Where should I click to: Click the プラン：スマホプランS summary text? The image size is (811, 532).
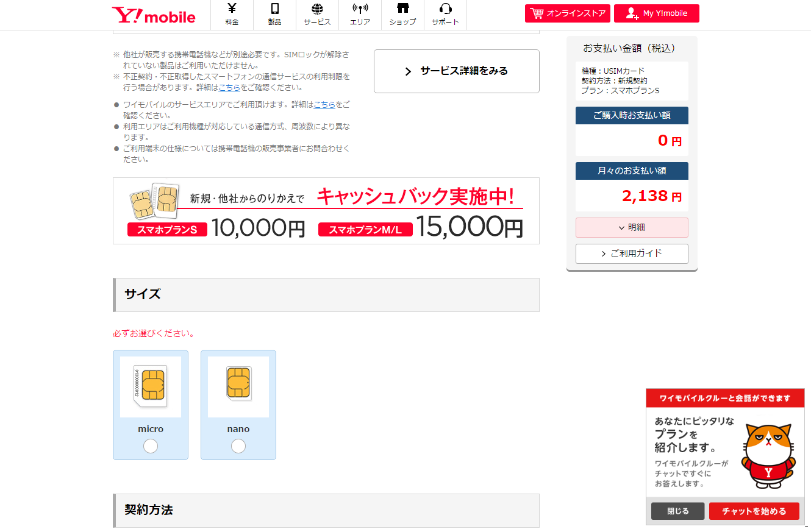[x=621, y=91]
